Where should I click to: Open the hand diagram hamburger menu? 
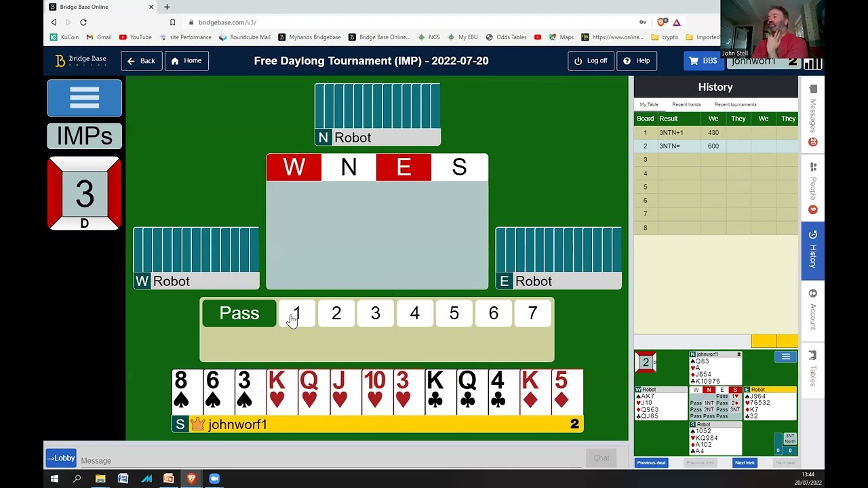785,357
